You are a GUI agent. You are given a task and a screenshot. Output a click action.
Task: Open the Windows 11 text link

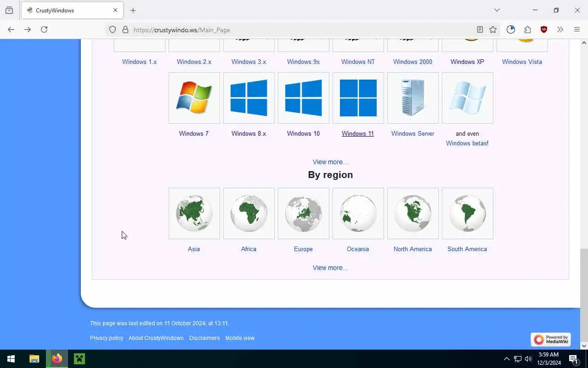coord(358,133)
